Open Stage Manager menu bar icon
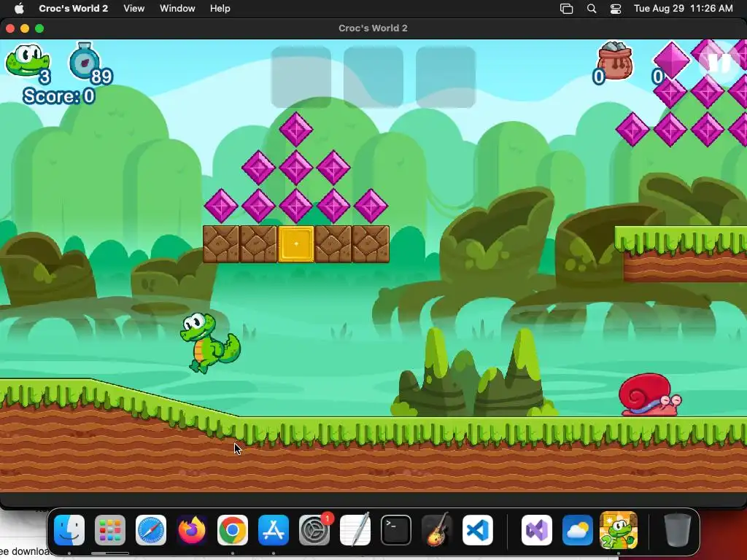 566,8
